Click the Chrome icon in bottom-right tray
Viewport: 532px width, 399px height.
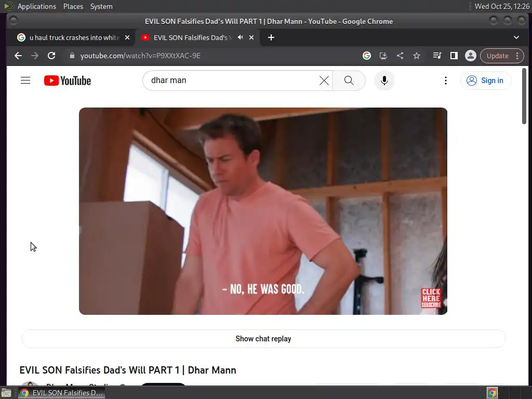pos(492,393)
